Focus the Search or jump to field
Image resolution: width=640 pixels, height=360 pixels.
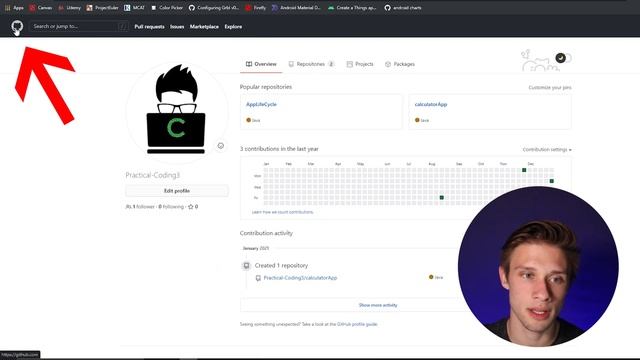pos(79,27)
